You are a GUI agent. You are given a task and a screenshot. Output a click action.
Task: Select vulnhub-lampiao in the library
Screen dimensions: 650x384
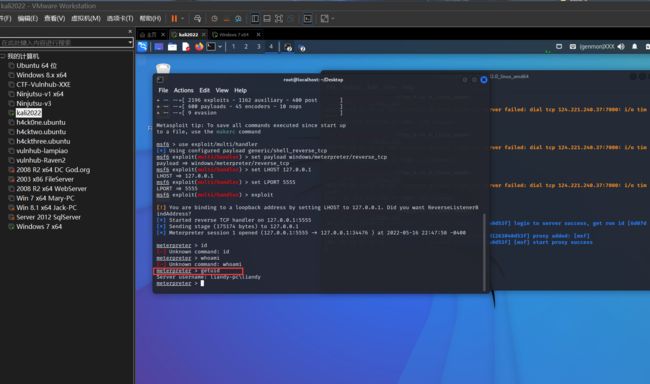point(42,151)
